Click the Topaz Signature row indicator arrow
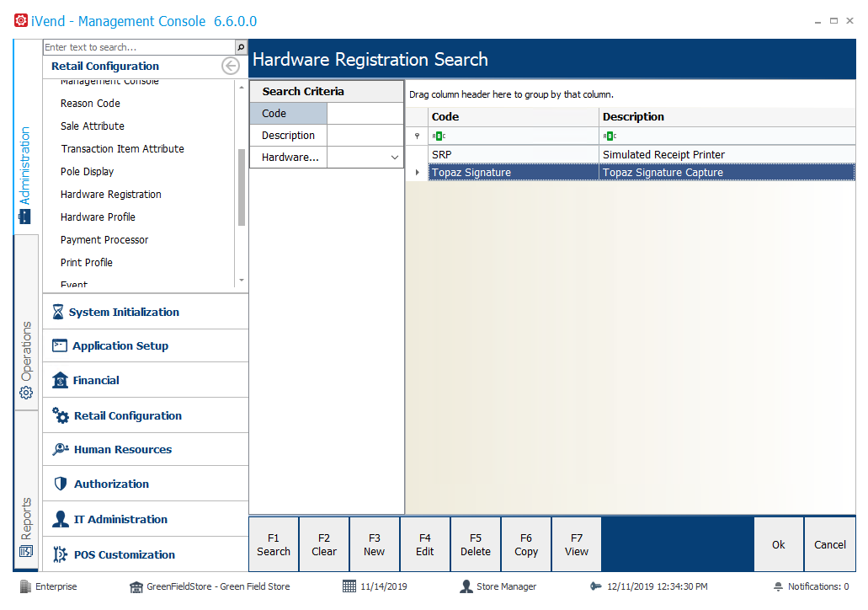 [x=417, y=173]
